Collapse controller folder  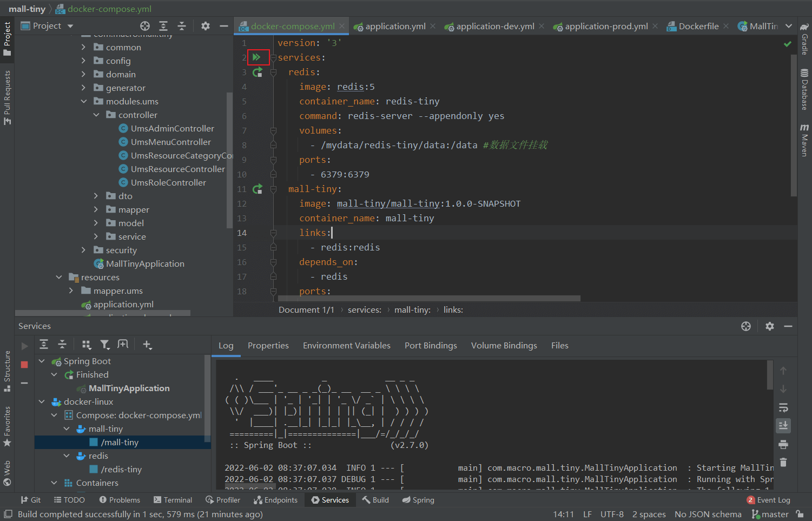tap(96, 115)
